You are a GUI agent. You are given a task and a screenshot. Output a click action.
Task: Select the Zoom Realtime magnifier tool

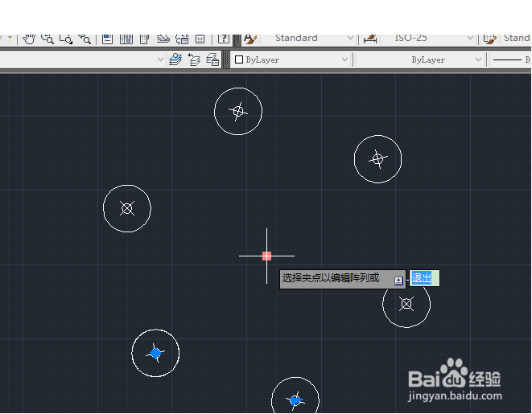pyautogui.click(x=47, y=39)
